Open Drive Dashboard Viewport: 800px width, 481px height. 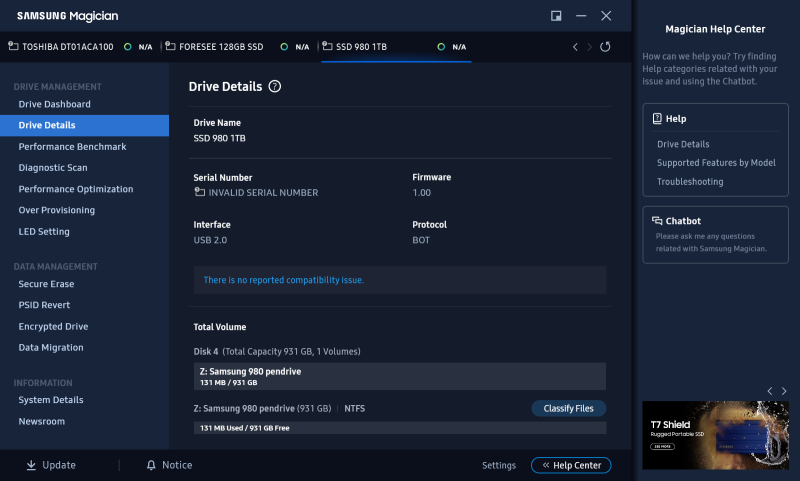coord(55,104)
